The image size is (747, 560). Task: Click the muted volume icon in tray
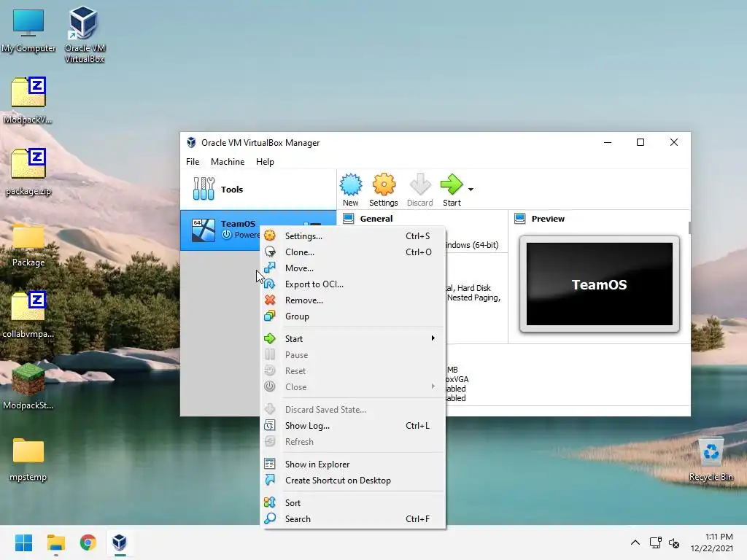(674, 542)
